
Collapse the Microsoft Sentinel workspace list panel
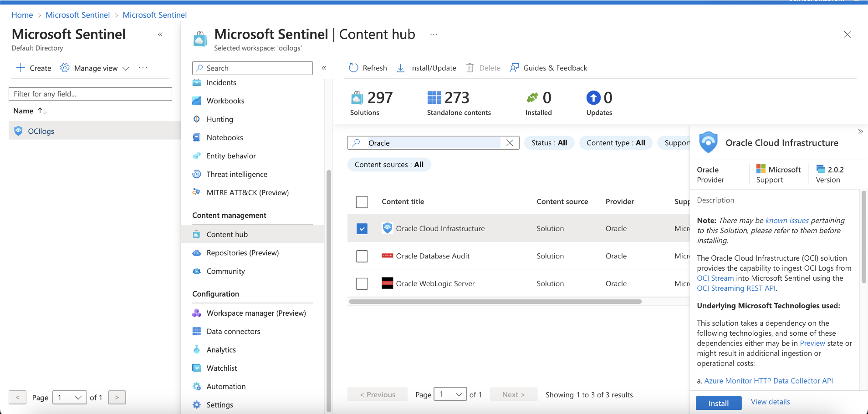(160, 34)
